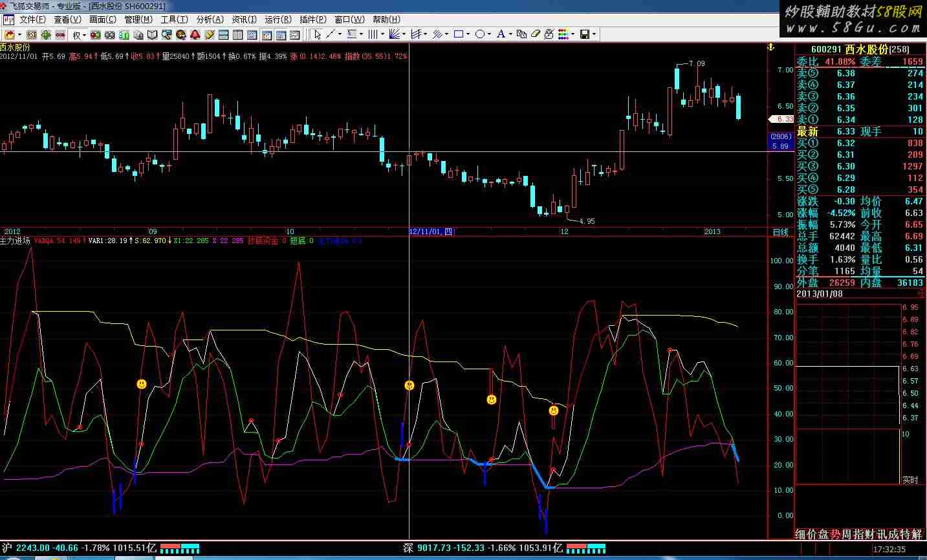Click the green four-arrow expand icon
The image size is (927, 560).
click(46, 35)
